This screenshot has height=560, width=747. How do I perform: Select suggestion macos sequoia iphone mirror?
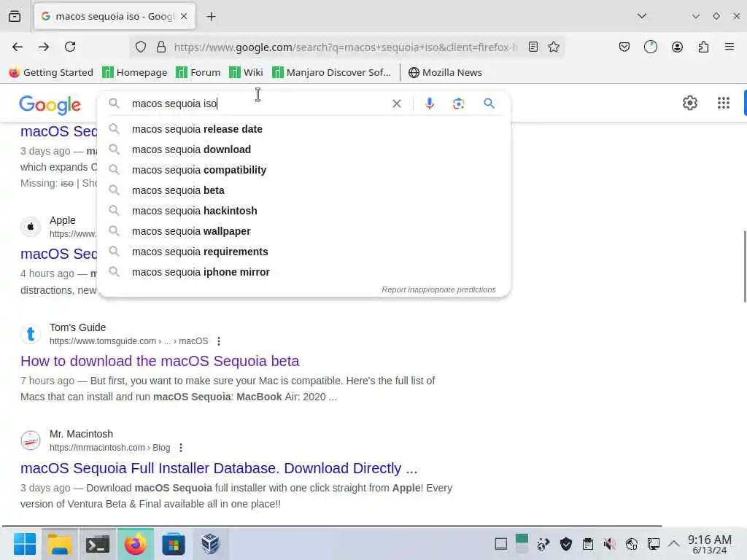(304, 273)
